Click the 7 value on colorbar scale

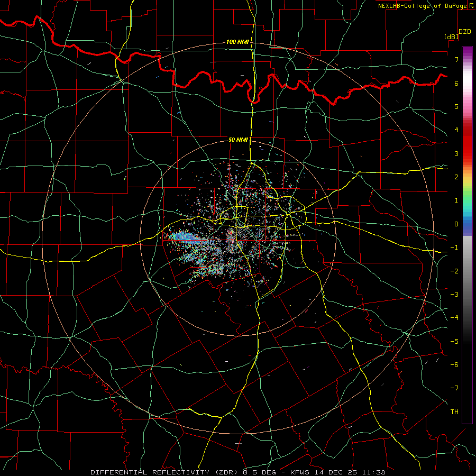point(456,59)
